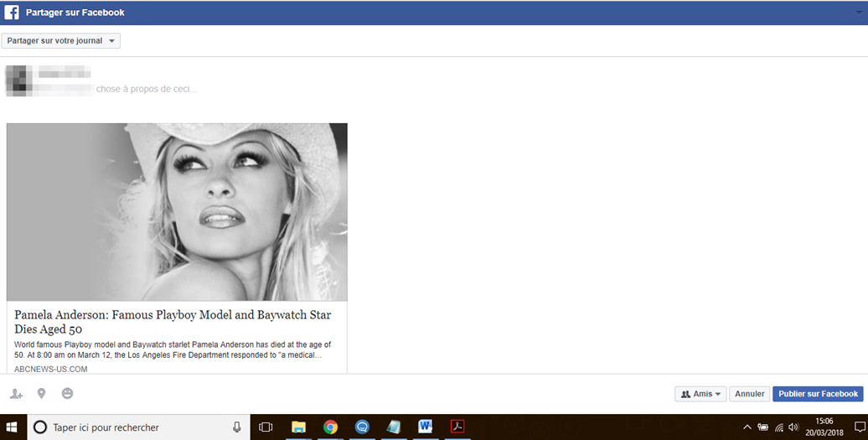Screen dimensions: 868x440
Task: Open Microsoft Word from the taskbar
Action: 425,427
